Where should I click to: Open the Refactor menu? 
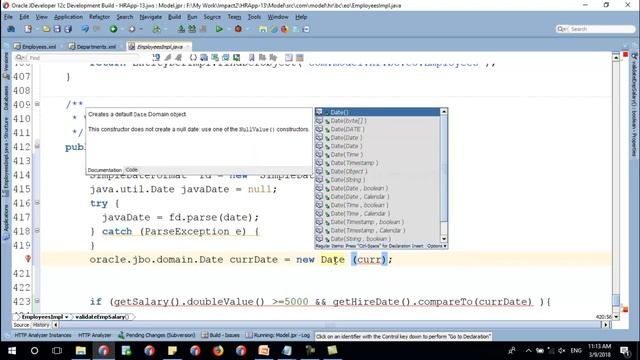click(99, 17)
